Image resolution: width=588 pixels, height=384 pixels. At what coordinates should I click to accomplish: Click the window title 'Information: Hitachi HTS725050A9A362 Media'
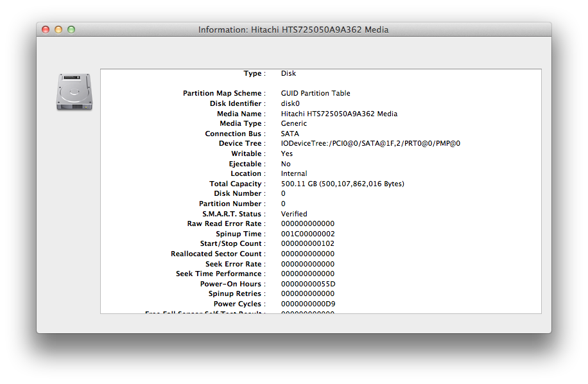click(293, 30)
